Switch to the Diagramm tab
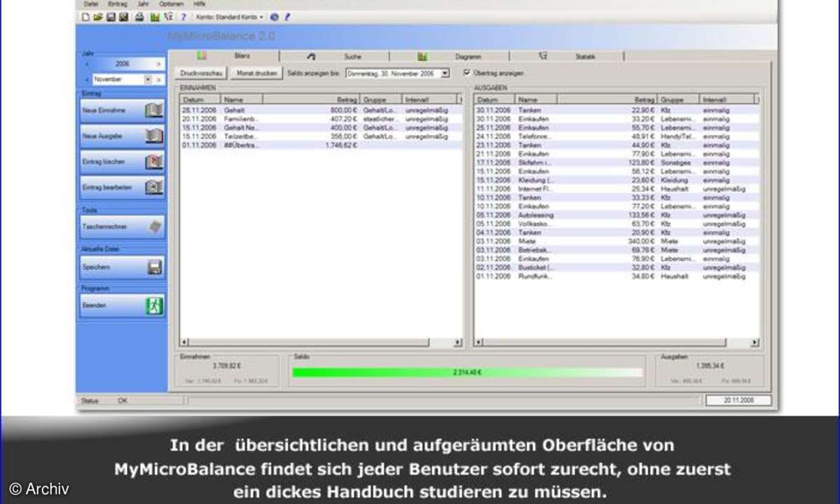Screen dimensions: 840x504 coord(450,56)
